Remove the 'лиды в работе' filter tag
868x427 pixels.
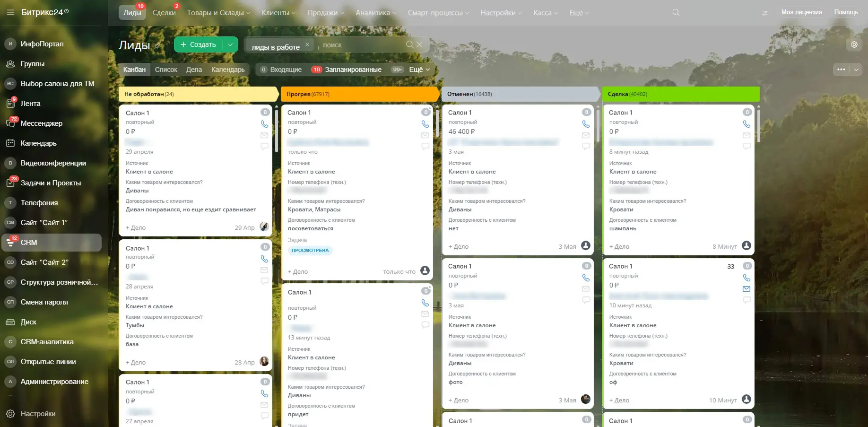tap(307, 44)
